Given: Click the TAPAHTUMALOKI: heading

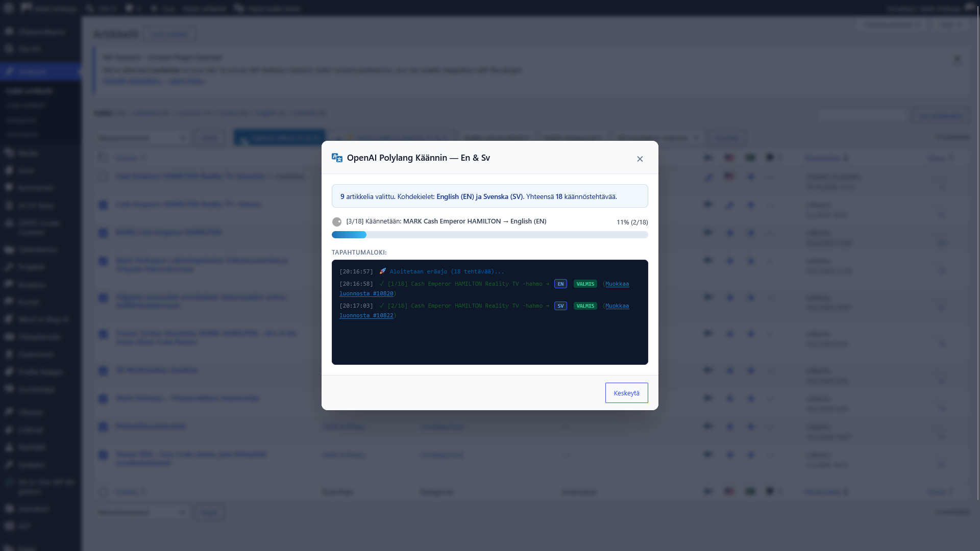Looking at the screenshot, I should coord(359,253).
